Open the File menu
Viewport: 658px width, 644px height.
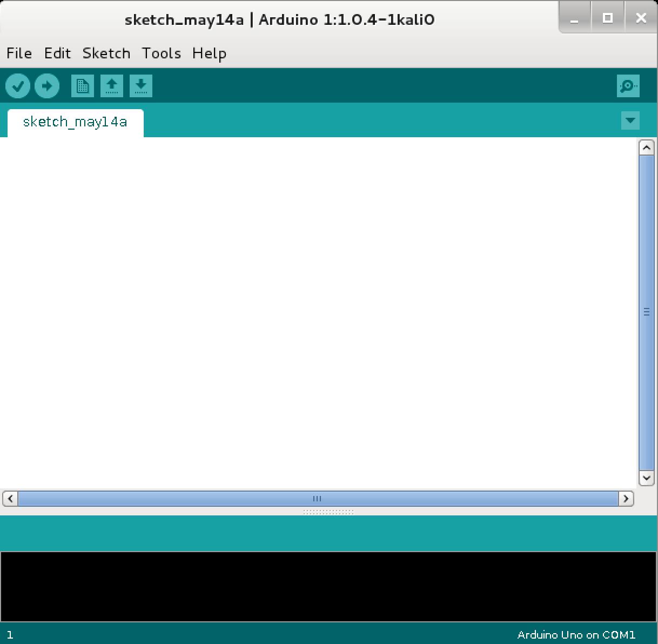pos(19,53)
